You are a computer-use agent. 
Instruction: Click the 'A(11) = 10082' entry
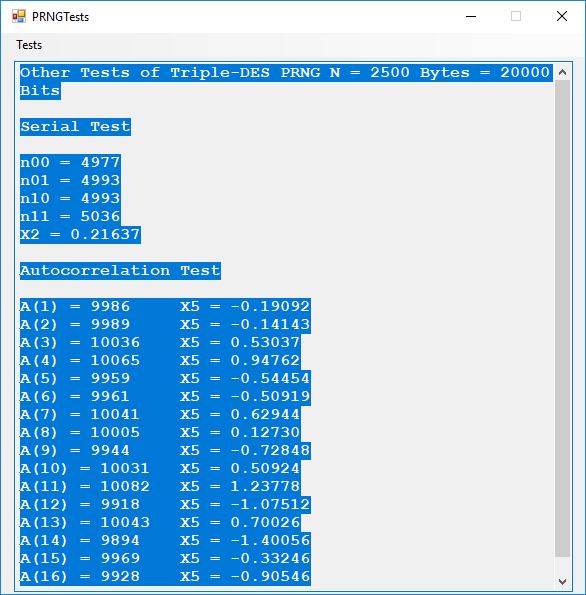pos(85,487)
